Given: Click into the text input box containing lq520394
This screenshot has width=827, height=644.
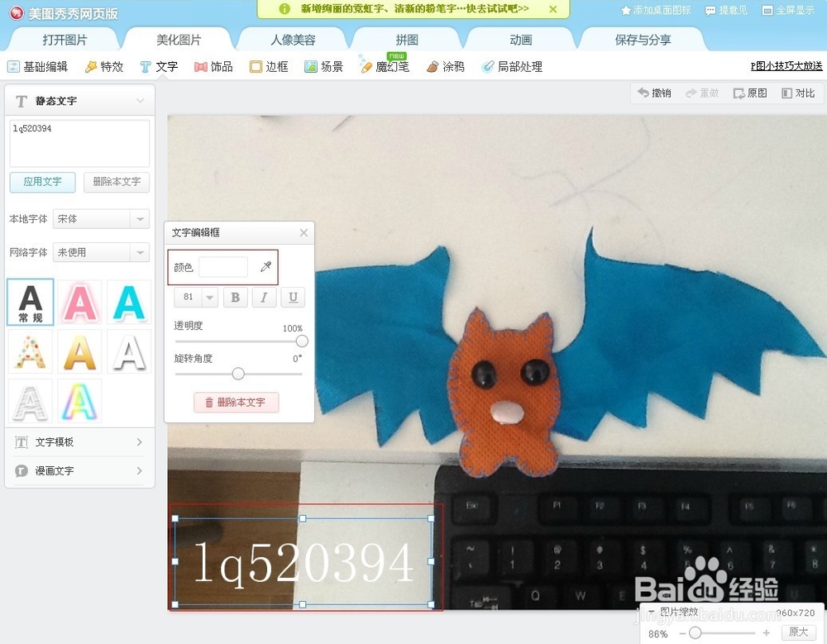Looking at the screenshot, I should (79, 144).
